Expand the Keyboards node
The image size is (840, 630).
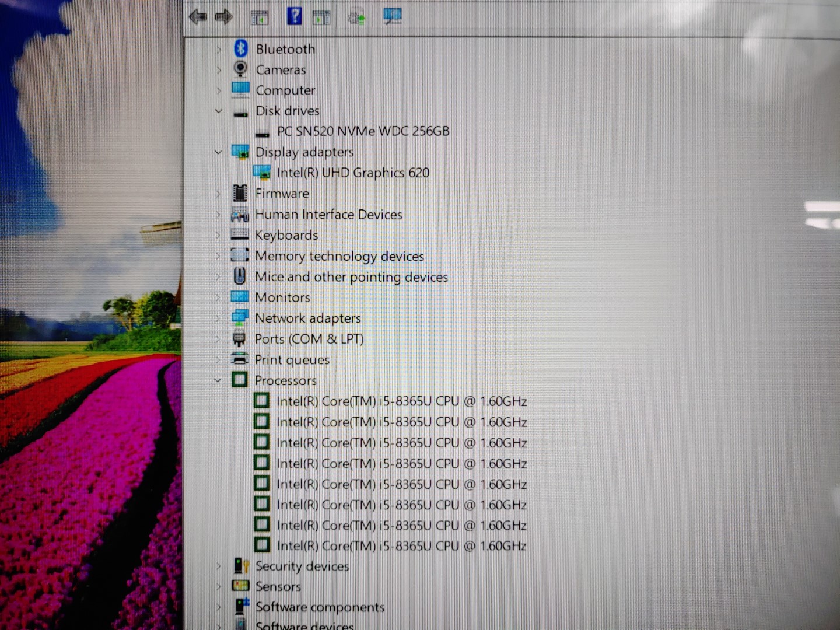[x=218, y=235]
